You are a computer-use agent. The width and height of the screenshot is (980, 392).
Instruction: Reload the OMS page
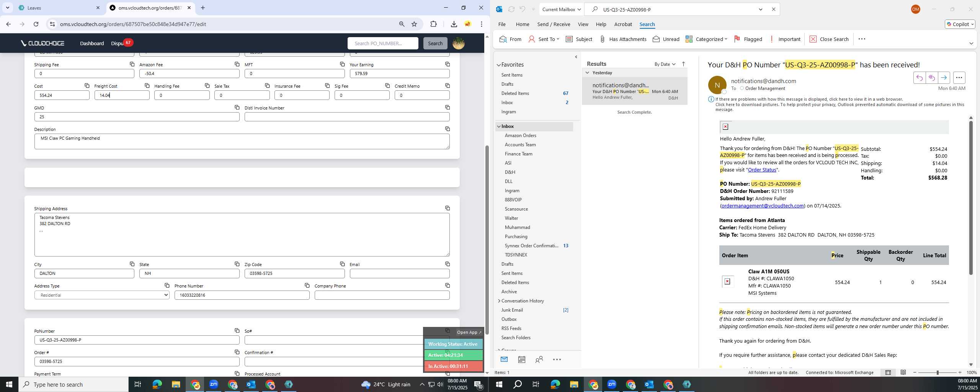pos(36,24)
